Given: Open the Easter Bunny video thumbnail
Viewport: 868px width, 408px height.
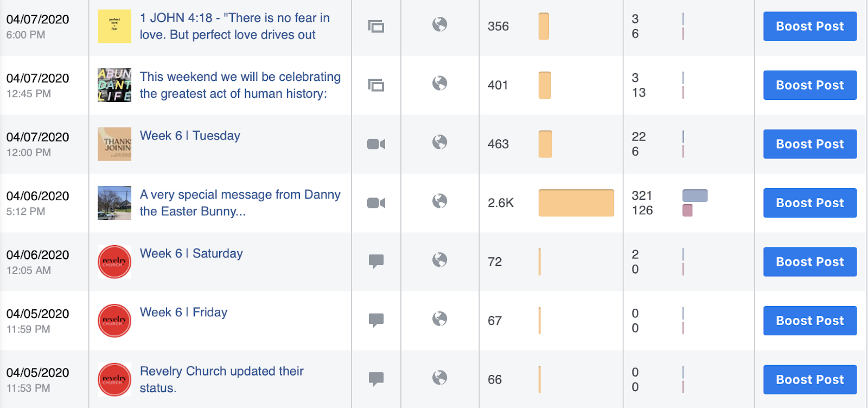Looking at the screenshot, I should pos(114,203).
